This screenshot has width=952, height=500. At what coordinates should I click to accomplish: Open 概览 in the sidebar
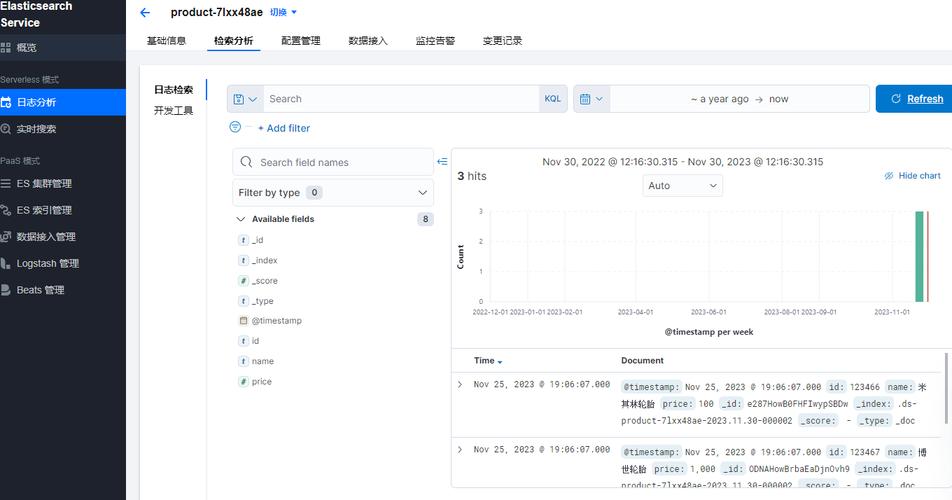[63, 47]
